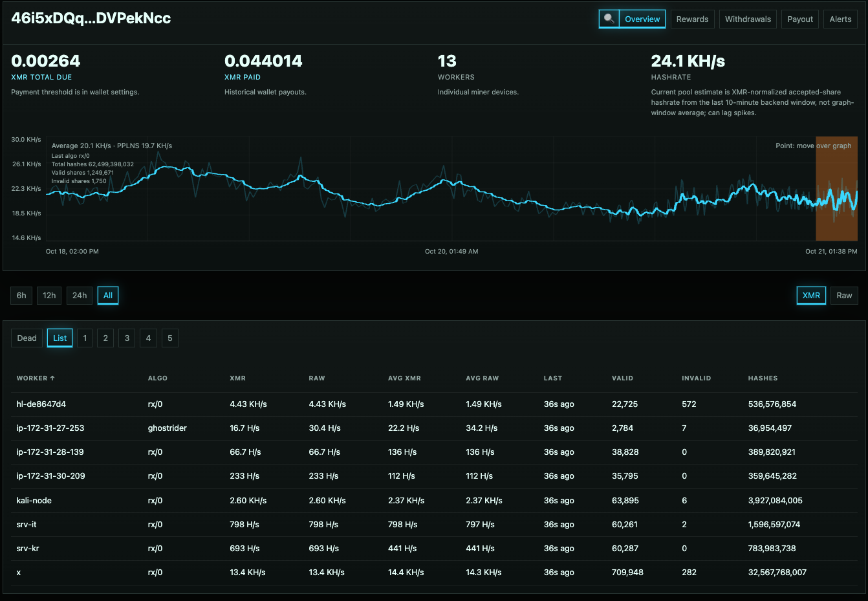Set graph range to 6h
Image resolution: width=868 pixels, height=601 pixels.
click(21, 296)
